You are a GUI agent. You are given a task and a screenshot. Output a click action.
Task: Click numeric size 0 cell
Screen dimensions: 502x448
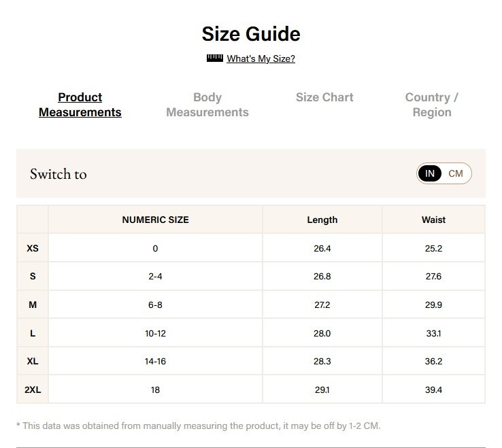[155, 248]
